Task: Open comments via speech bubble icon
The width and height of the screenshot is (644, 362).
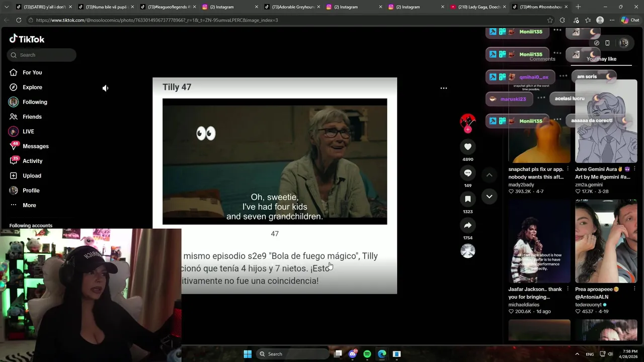Action: click(468, 173)
